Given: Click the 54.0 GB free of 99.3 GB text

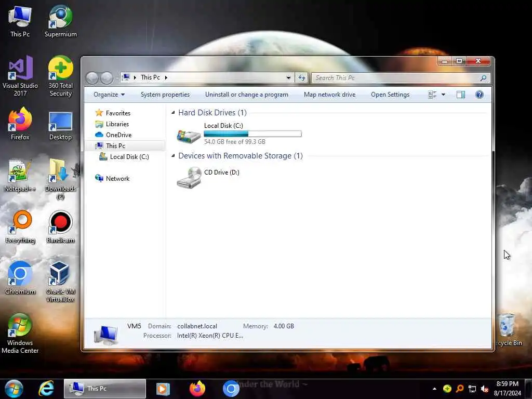Looking at the screenshot, I should coord(235,142).
